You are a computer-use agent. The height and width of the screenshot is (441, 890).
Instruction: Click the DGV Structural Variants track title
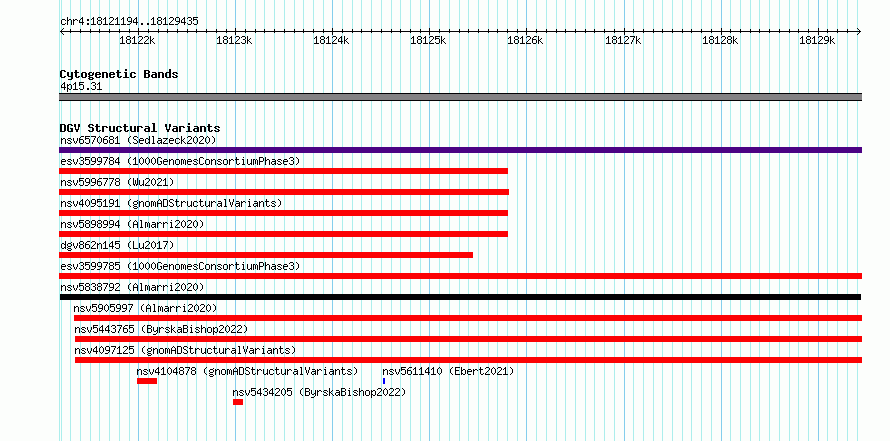click(x=140, y=128)
